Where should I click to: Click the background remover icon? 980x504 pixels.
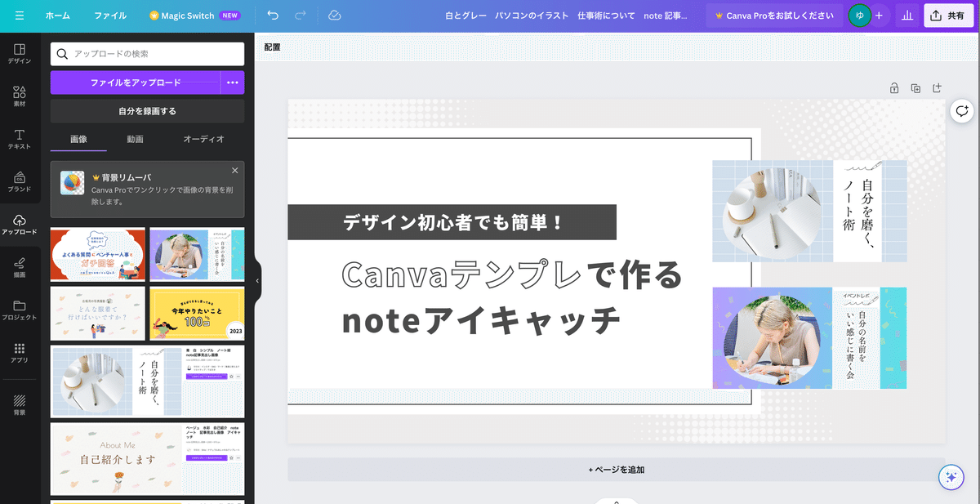pyautogui.click(x=72, y=183)
